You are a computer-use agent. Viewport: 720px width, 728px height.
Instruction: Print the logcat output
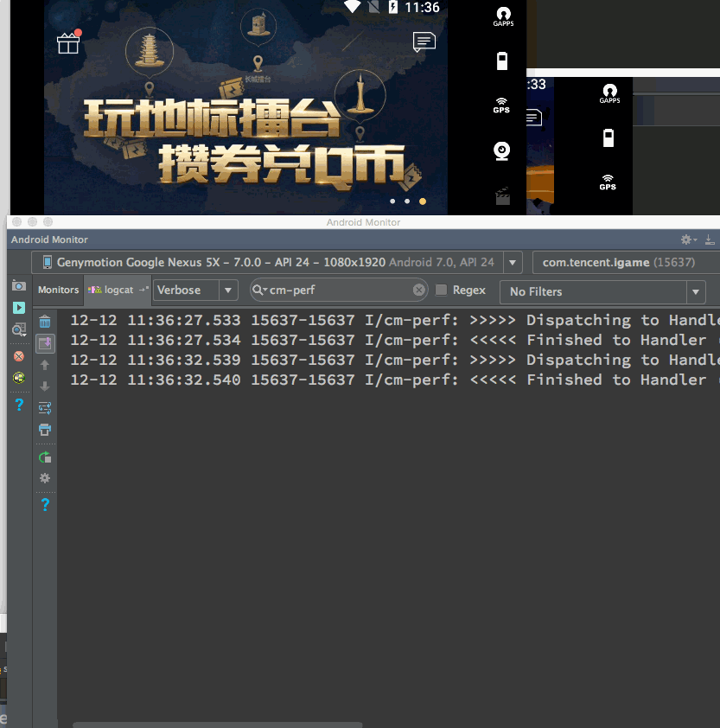tap(45, 430)
